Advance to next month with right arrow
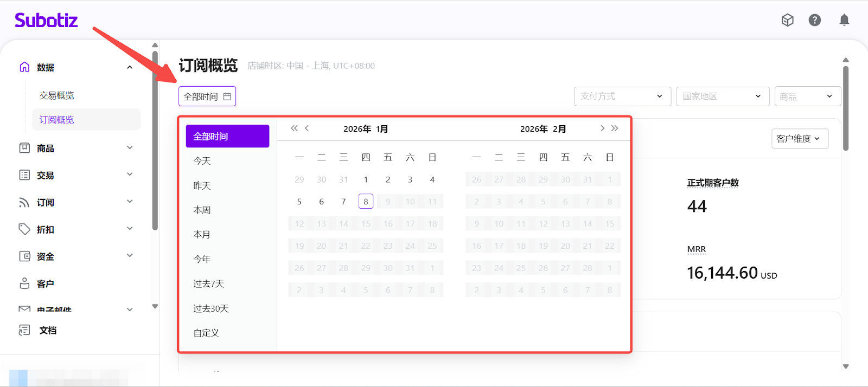The height and width of the screenshot is (387, 868). tap(602, 128)
